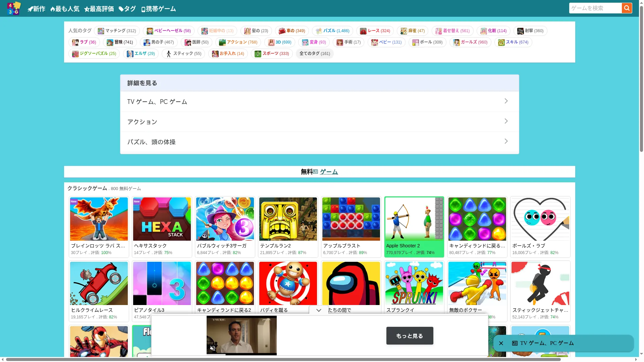This screenshot has height=362, width=644.
Task: Open the 3D tag
Action: click(279, 42)
